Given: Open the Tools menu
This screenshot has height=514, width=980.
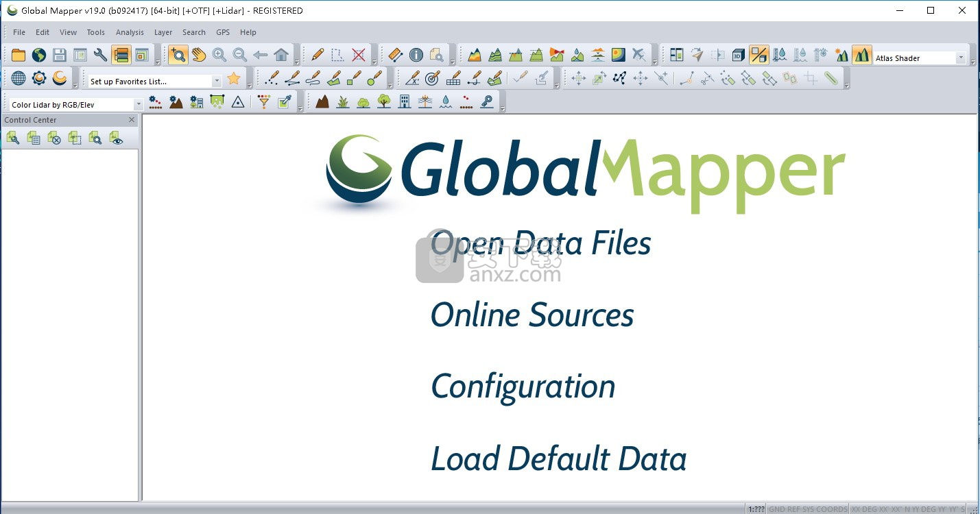Looking at the screenshot, I should [x=96, y=32].
